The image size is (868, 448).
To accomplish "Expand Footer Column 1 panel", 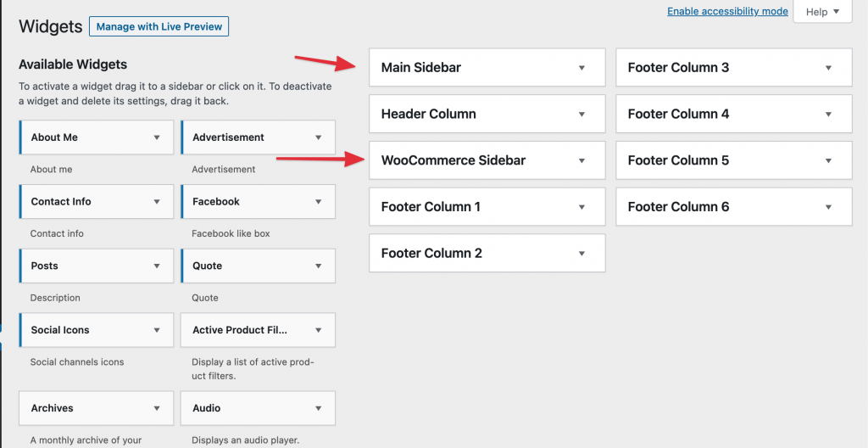I will tap(487, 207).
